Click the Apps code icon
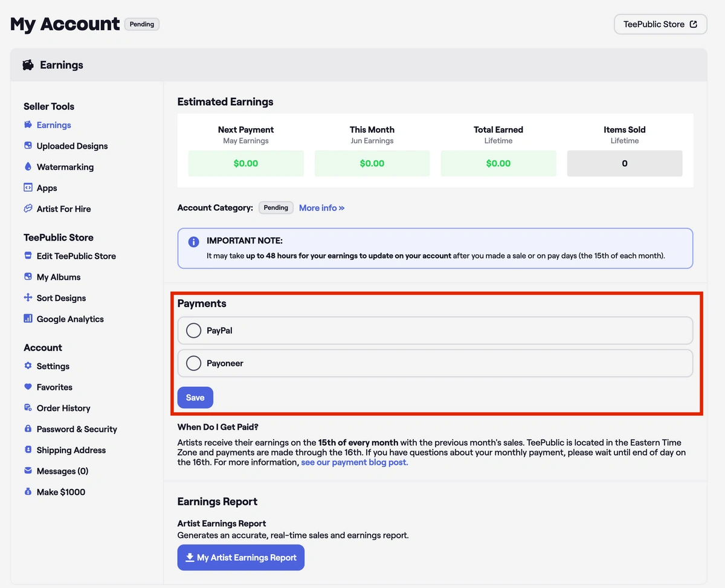Viewport: 725px width, 588px height. (28, 188)
